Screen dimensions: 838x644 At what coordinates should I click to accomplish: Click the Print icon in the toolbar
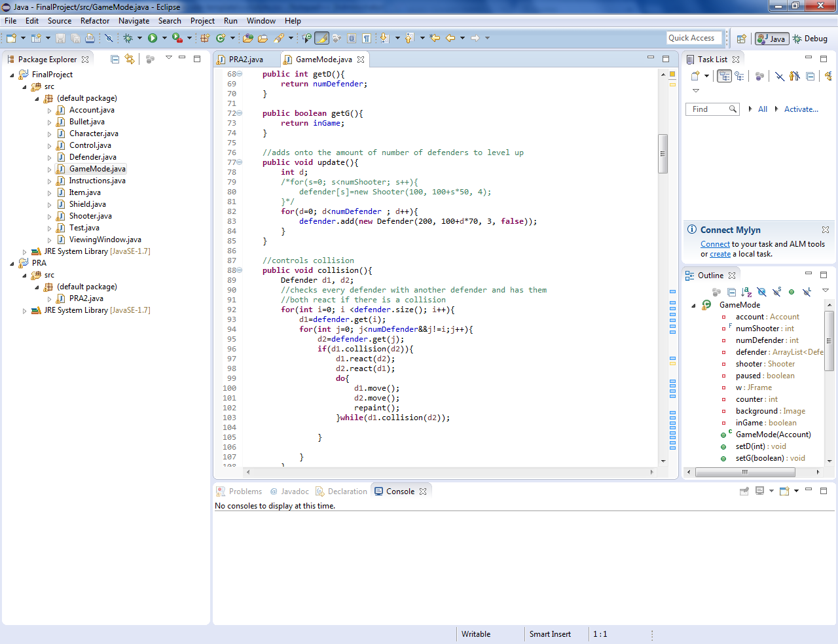[x=90, y=39]
